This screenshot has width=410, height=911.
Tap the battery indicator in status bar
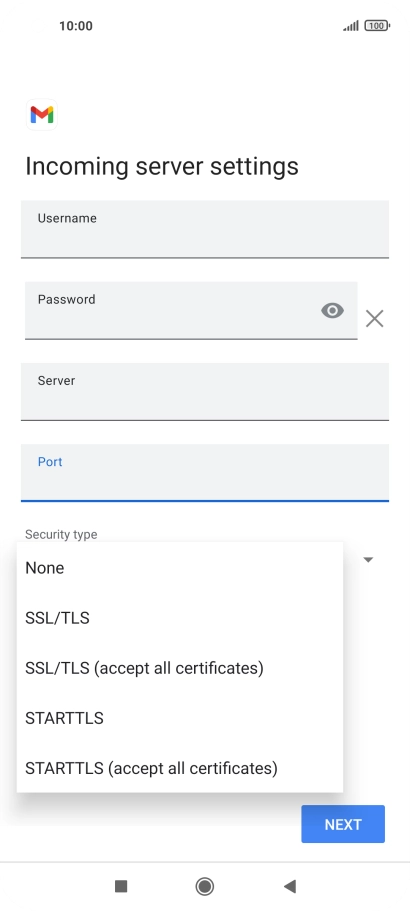377,26
